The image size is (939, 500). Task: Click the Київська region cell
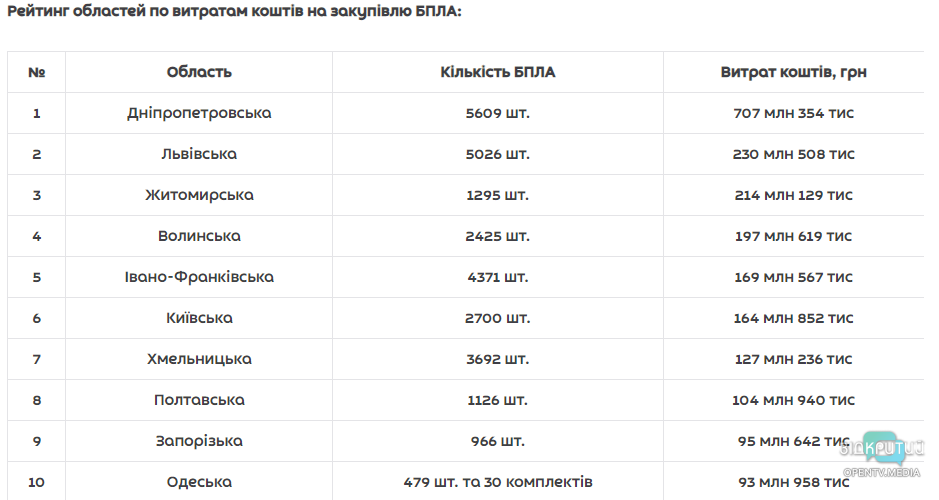(199, 318)
